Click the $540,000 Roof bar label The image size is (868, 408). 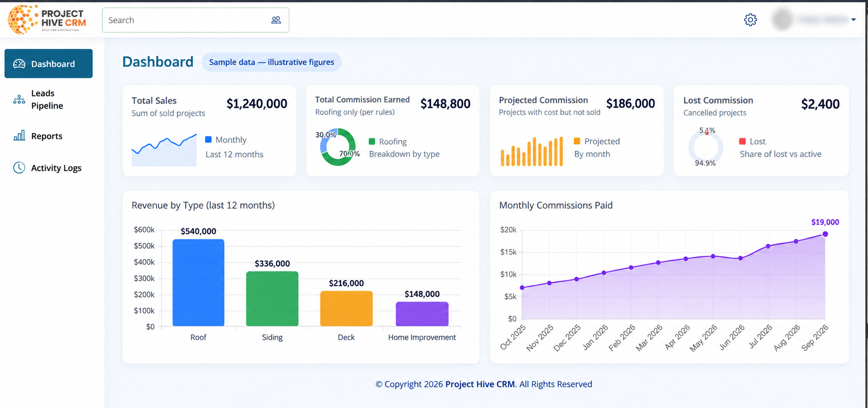198,231
